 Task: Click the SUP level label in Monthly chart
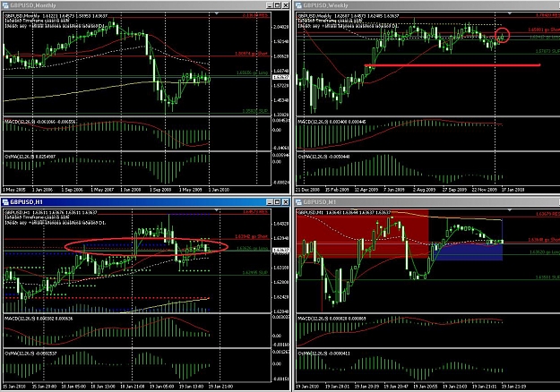tap(255, 111)
